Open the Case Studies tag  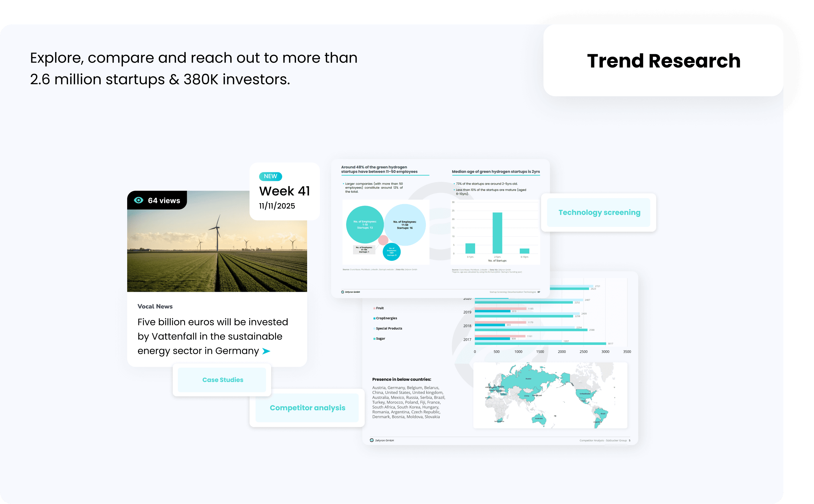point(223,380)
